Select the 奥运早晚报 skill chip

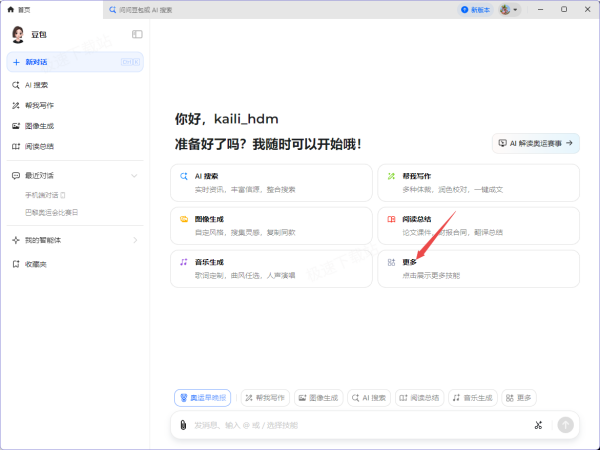pos(203,398)
